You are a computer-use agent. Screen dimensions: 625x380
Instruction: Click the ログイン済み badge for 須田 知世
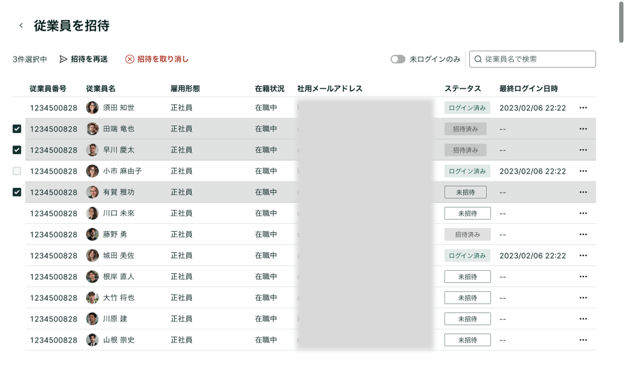[x=467, y=108]
